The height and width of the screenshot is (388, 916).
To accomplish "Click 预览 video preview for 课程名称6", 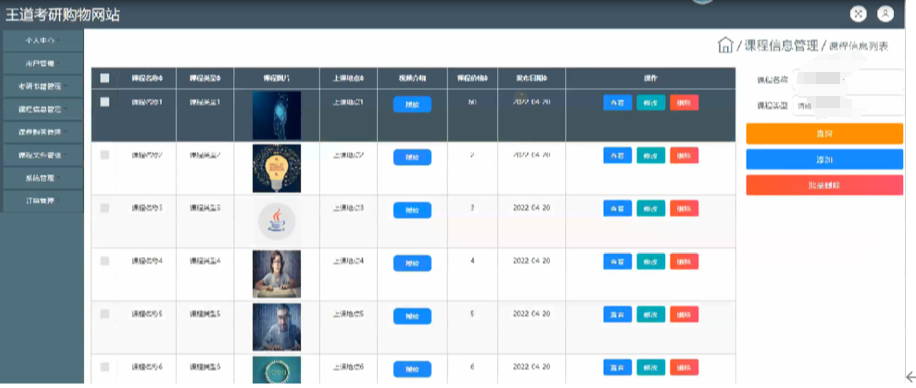I will pos(412,369).
